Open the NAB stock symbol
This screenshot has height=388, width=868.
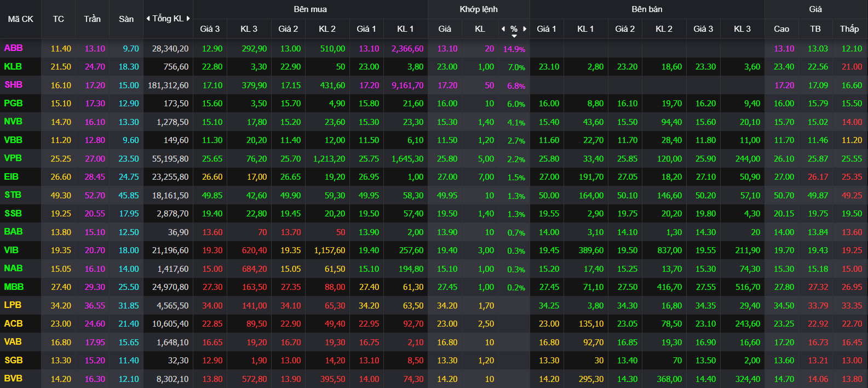coord(13,269)
